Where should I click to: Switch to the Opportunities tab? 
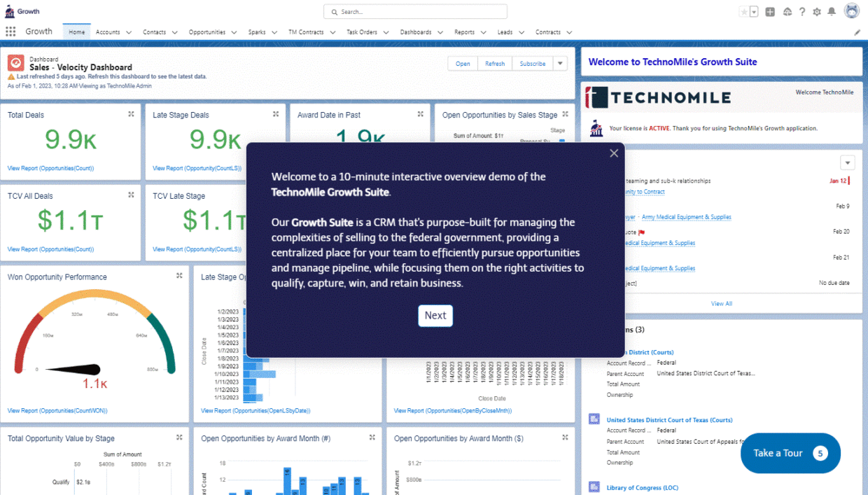point(207,32)
